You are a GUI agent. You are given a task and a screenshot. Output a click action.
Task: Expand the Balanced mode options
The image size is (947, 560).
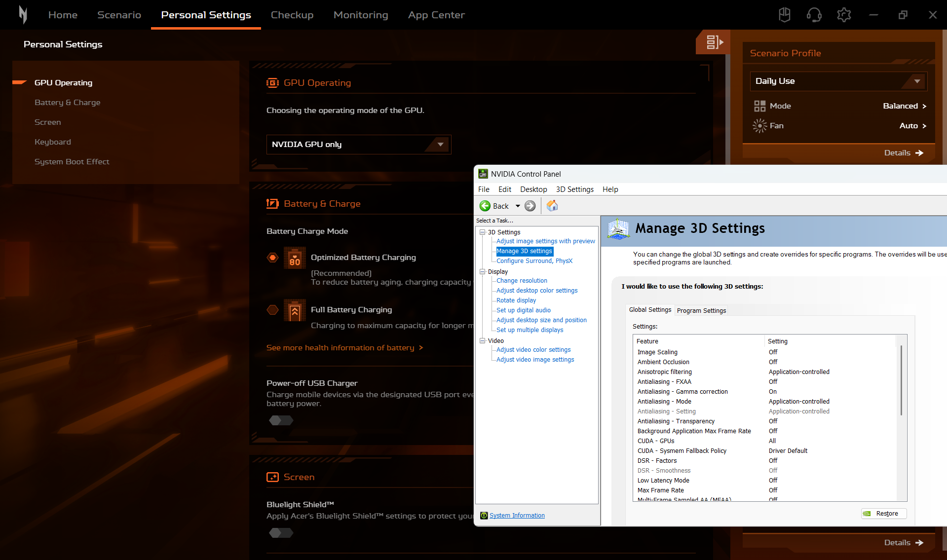point(905,106)
